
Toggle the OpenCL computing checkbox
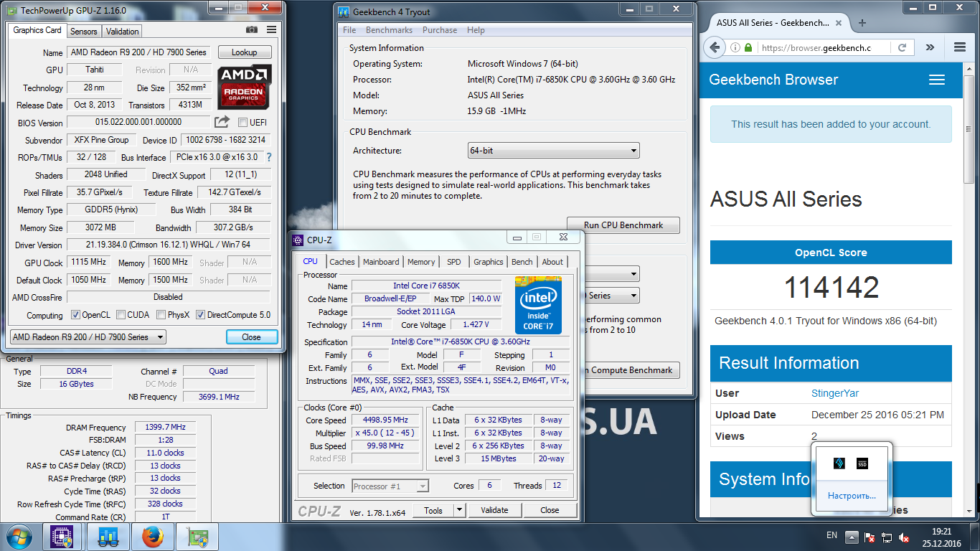pyautogui.click(x=75, y=315)
